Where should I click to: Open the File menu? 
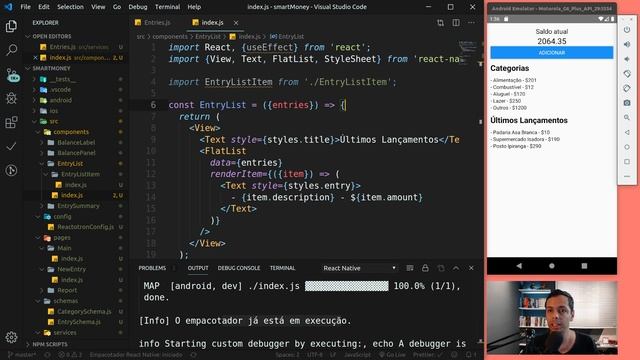pos(25,7)
